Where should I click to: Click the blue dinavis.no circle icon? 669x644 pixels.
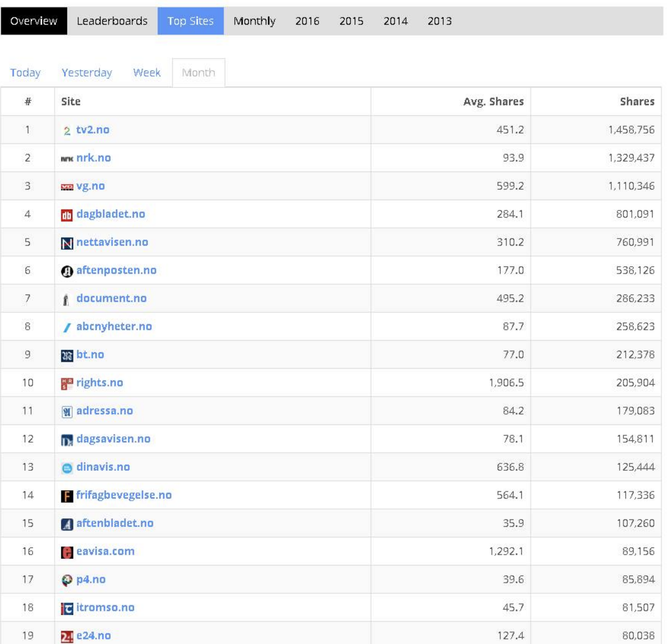tap(67, 468)
